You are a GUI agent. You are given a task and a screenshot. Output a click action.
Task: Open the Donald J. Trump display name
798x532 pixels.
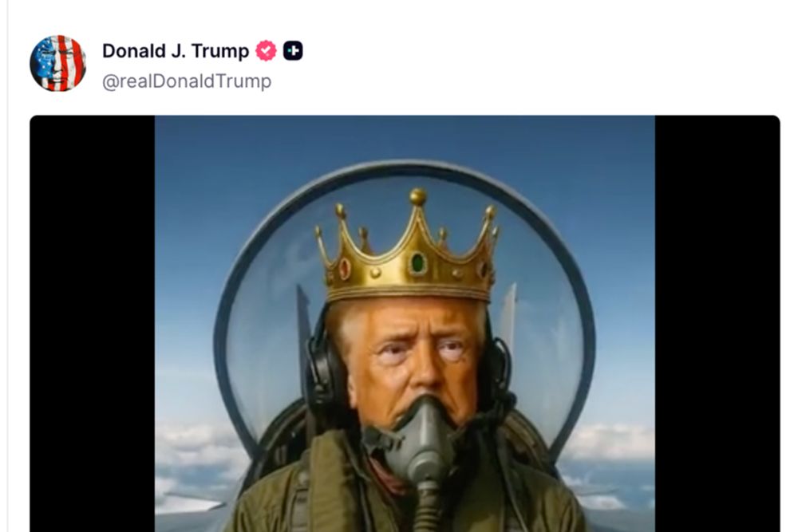coord(176,51)
